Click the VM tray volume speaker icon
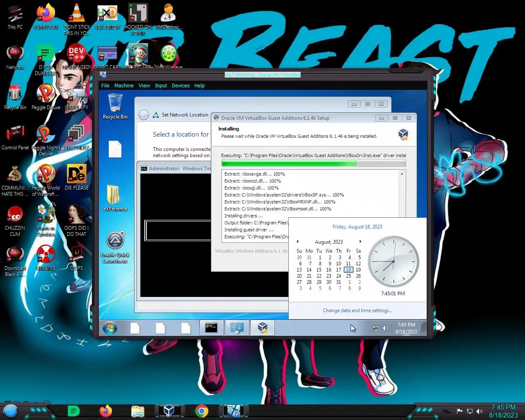This screenshot has height=420, width=525. point(385,328)
